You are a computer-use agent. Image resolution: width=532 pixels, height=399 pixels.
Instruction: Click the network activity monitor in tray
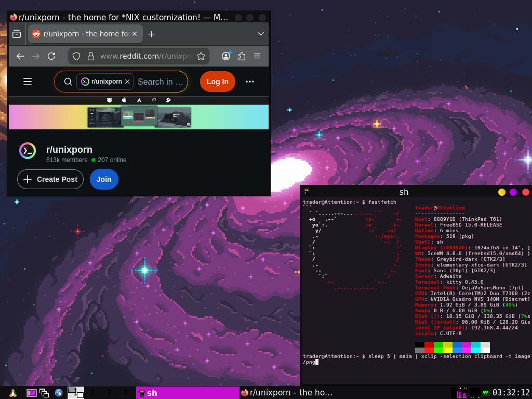[x=475, y=393]
